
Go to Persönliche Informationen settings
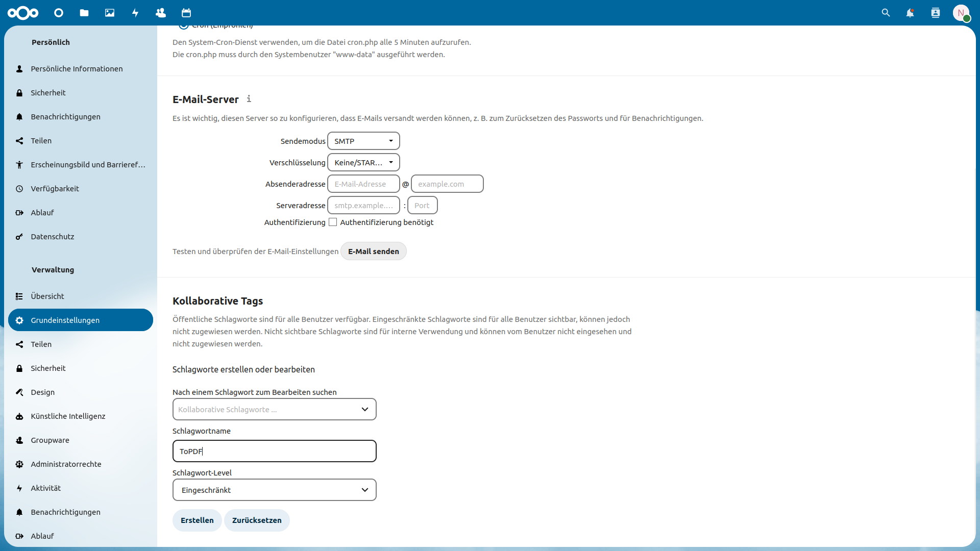point(81,69)
